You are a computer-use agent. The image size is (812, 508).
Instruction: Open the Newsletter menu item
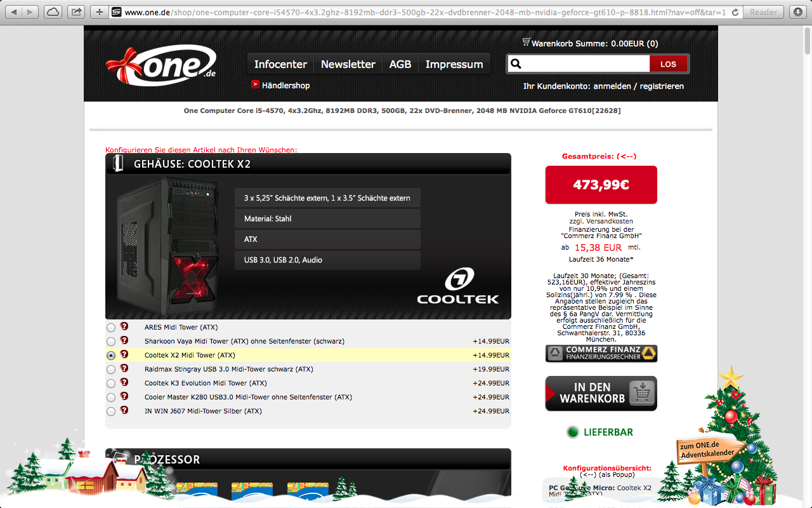pos(348,64)
